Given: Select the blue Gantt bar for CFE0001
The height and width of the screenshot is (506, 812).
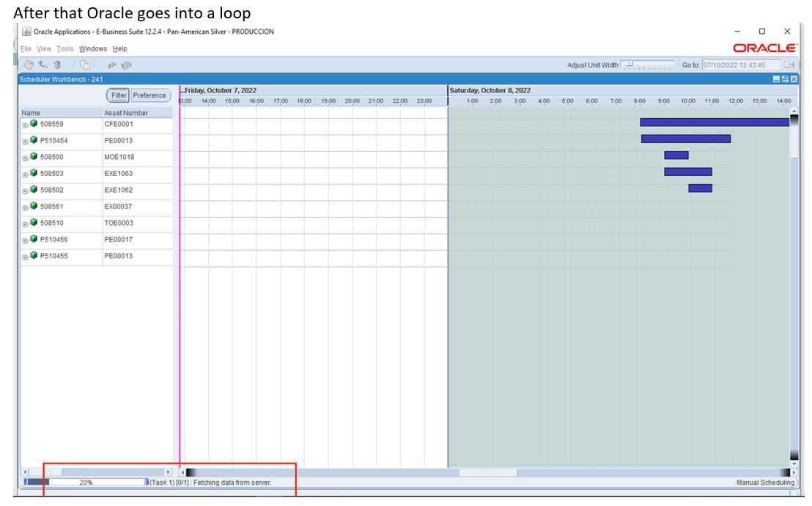Looking at the screenshot, I should pos(715,122).
